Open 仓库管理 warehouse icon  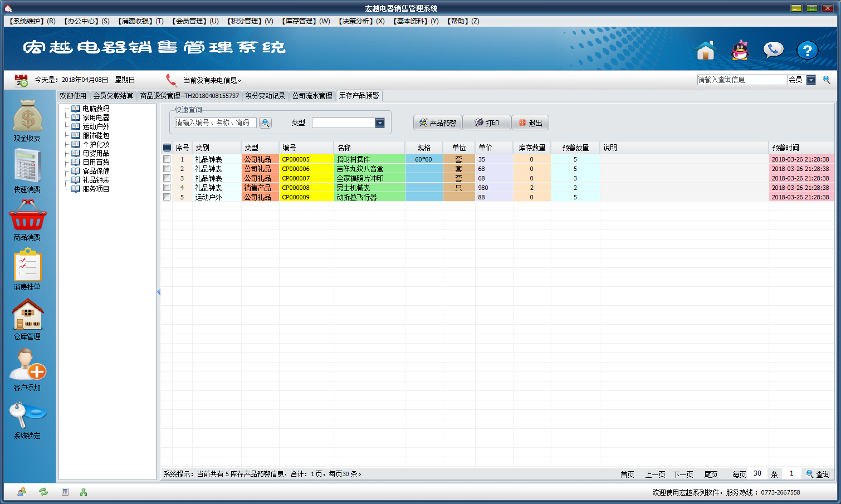[27, 315]
